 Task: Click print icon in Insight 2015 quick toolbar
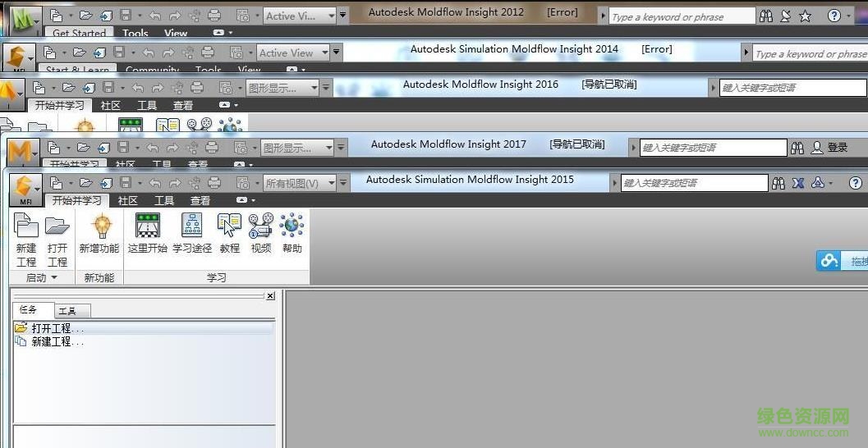(x=214, y=182)
